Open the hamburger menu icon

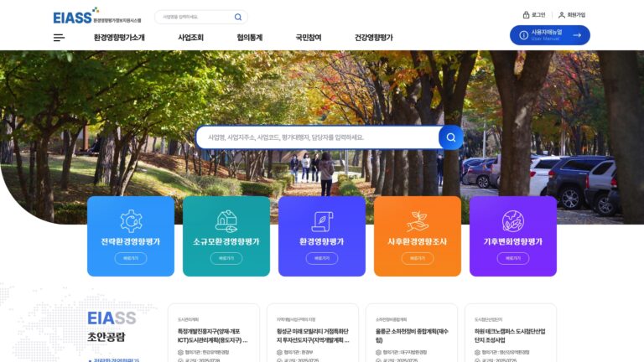click(59, 38)
